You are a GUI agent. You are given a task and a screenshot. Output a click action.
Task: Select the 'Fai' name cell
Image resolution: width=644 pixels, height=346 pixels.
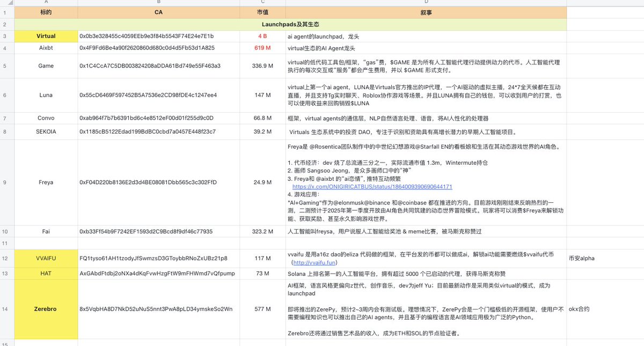coord(46,232)
